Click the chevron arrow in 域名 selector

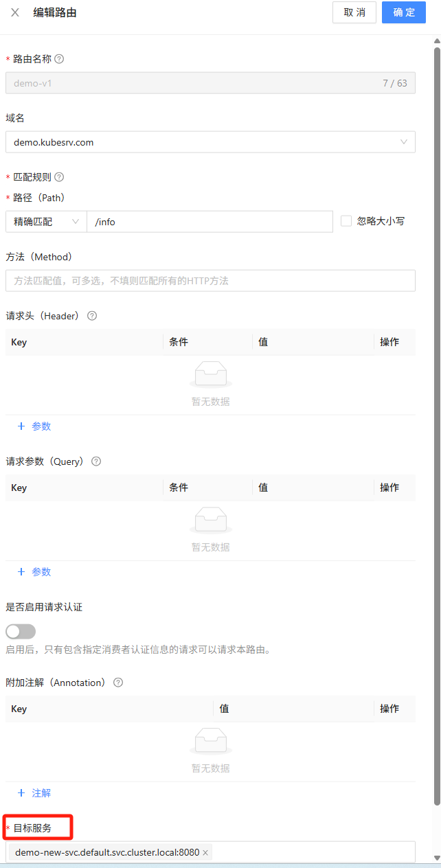coord(404,142)
